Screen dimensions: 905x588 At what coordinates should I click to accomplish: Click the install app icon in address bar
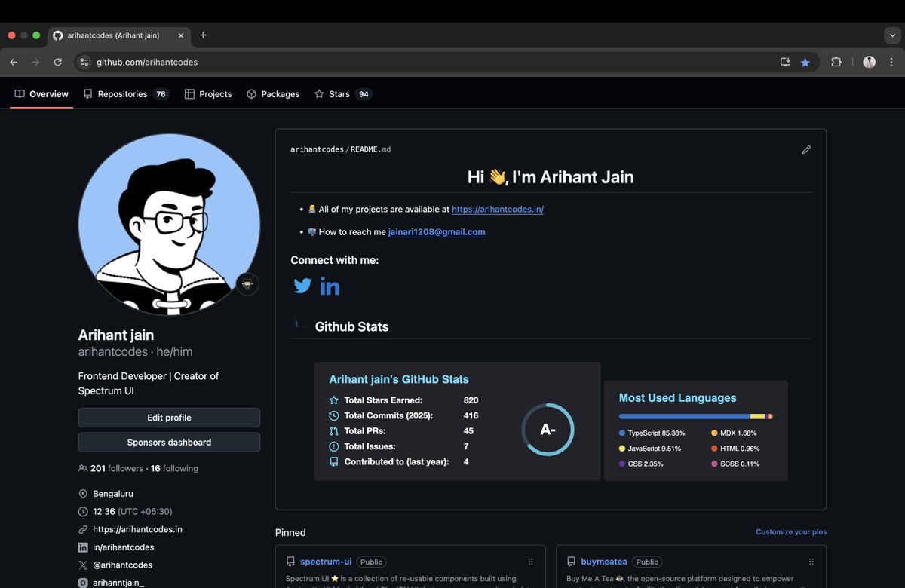(785, 62)
